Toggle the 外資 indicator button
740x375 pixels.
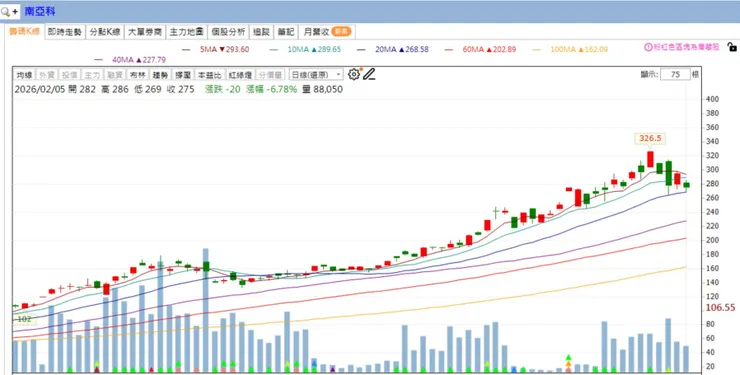pyautogui.click(x=47, y=75)
